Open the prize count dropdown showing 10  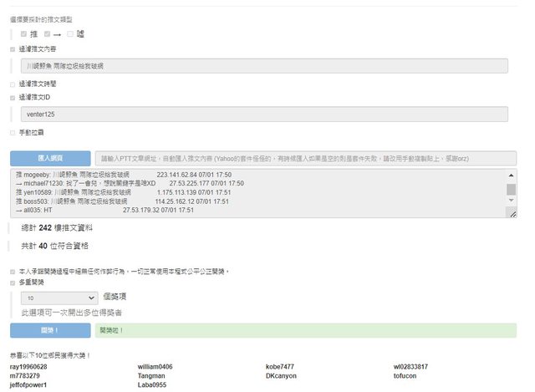click(x=60, y=297)
